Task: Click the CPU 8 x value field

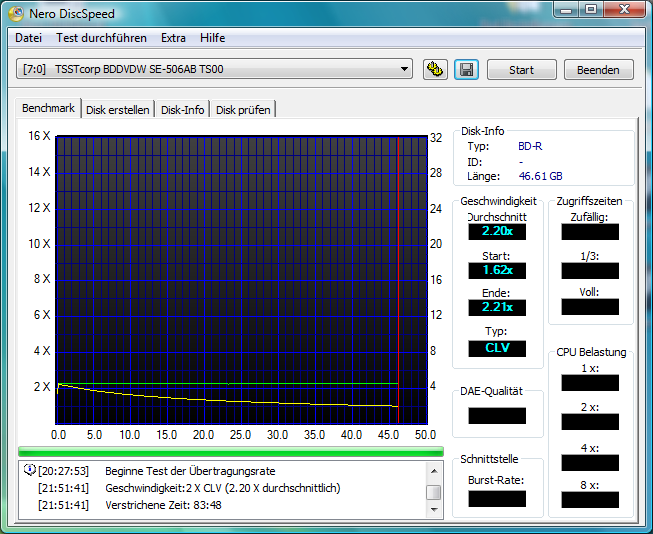Action: tap(590, 499)
